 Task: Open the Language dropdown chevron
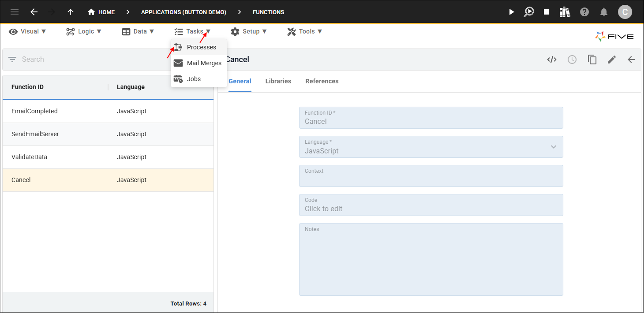(554, 147)
